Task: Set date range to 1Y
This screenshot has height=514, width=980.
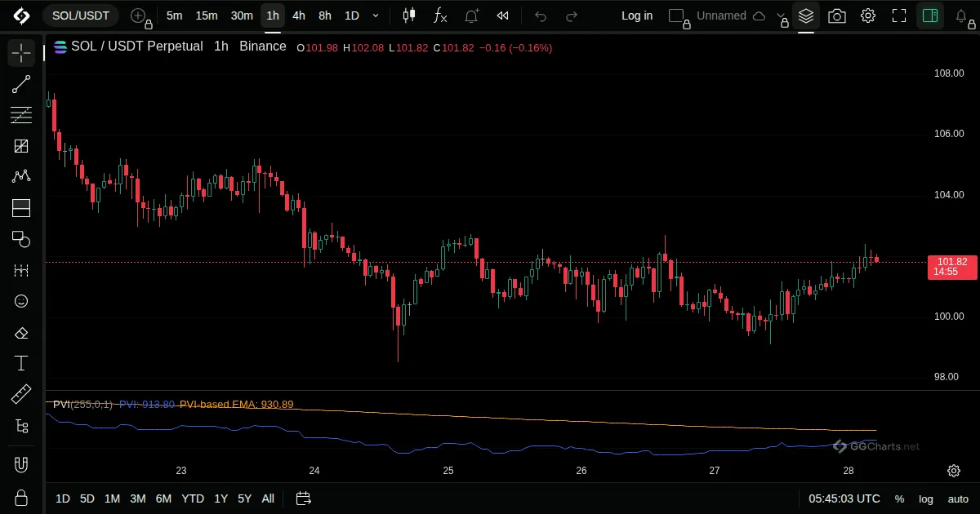Action: pos(220,498)
